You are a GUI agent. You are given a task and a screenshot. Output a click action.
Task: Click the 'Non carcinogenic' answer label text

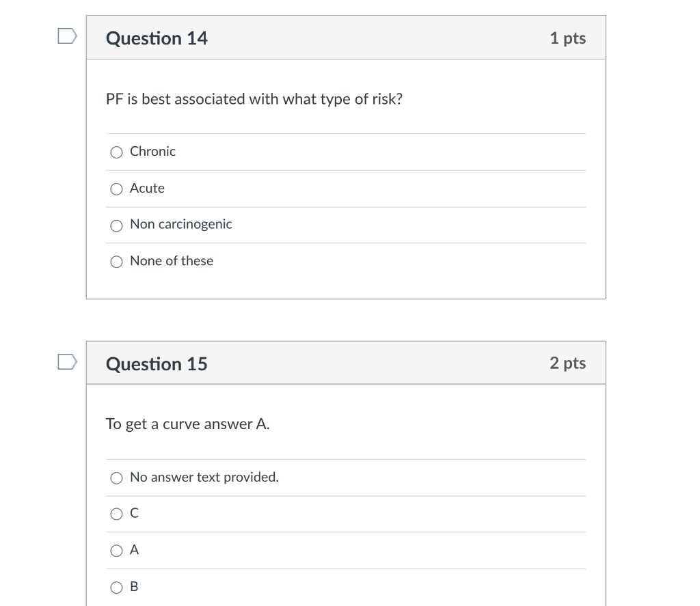click(x=180, y=224)
